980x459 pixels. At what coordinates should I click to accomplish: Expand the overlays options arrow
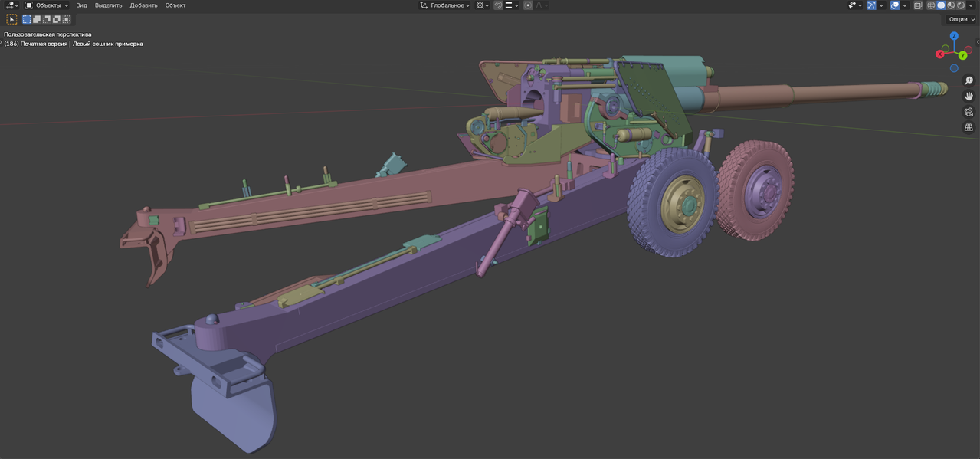coord(905,5)
